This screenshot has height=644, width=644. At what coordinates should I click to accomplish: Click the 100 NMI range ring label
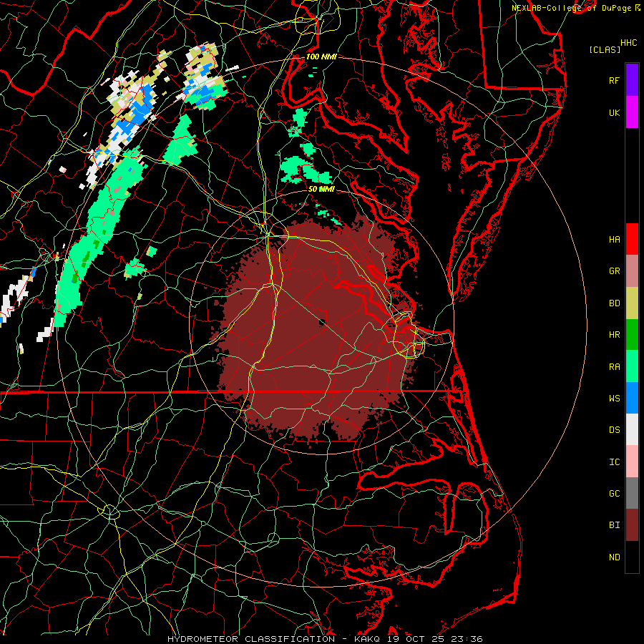[x=321, y=57]
